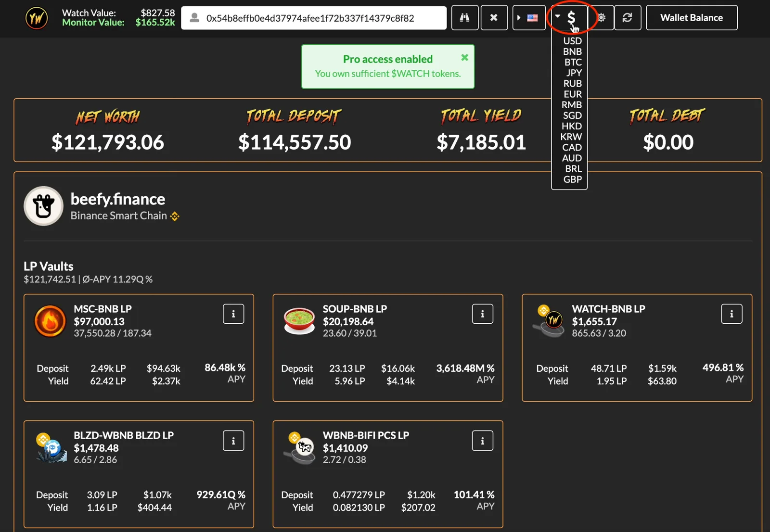
Task: Open info for SOUP-BNB LP vault
Action: click(x=482, y=314)
